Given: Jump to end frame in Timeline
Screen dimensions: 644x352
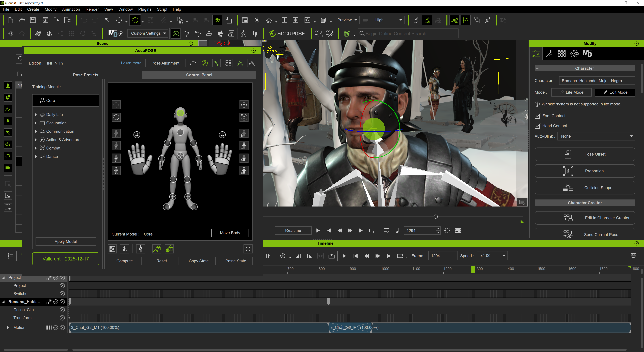Looking at the screenshot, I should [389, 256].
